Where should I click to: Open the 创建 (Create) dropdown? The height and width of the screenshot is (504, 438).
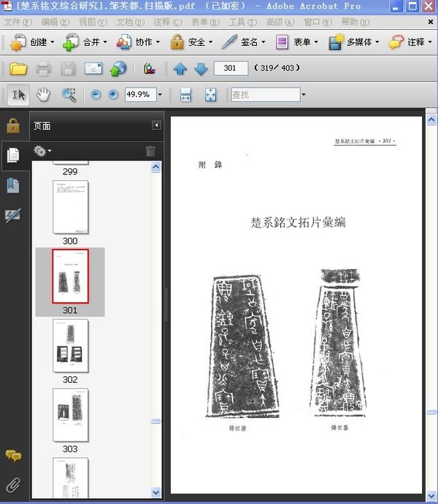click(34, 42)
